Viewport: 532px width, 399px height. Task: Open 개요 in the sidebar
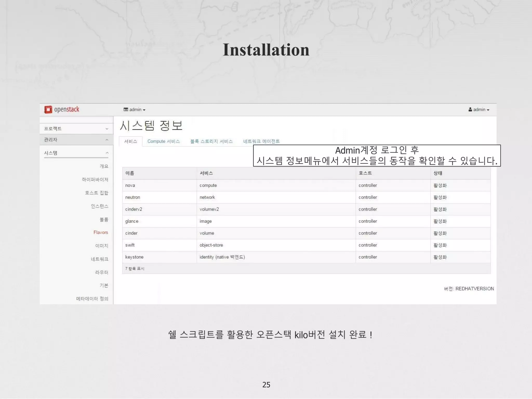click(x=104, y=166)
